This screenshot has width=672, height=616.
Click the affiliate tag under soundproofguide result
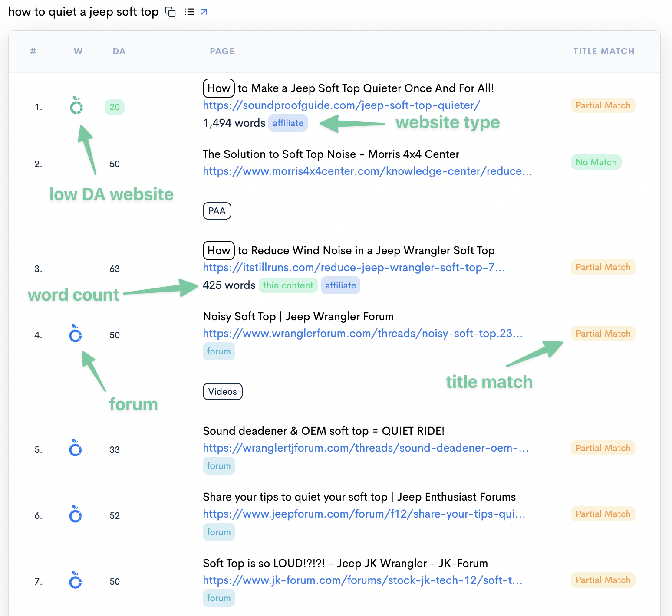(288, 123)
